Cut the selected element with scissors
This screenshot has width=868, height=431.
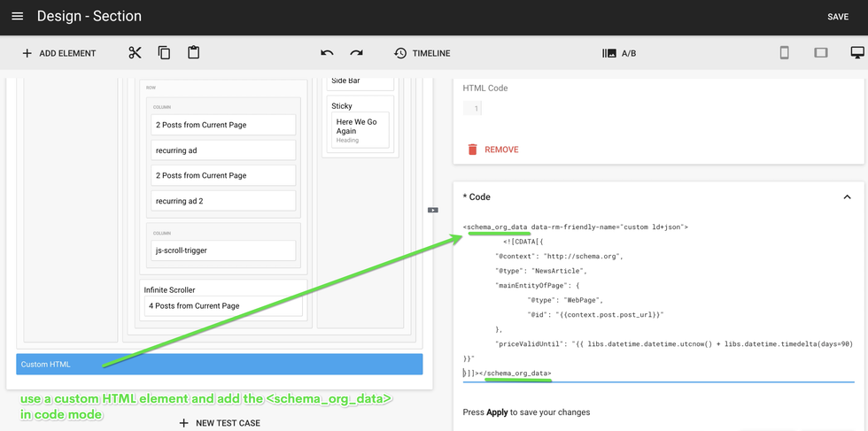[x=135, y=52]
